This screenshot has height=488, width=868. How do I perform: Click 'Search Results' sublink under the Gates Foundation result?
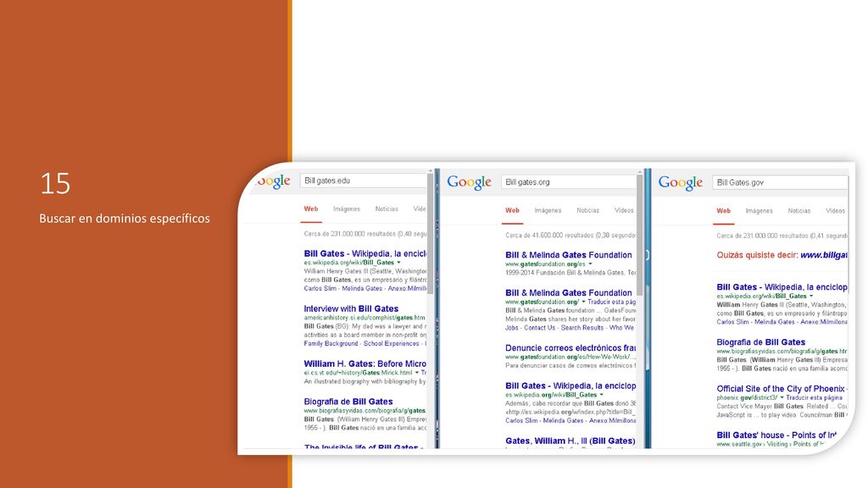[582, 328]
